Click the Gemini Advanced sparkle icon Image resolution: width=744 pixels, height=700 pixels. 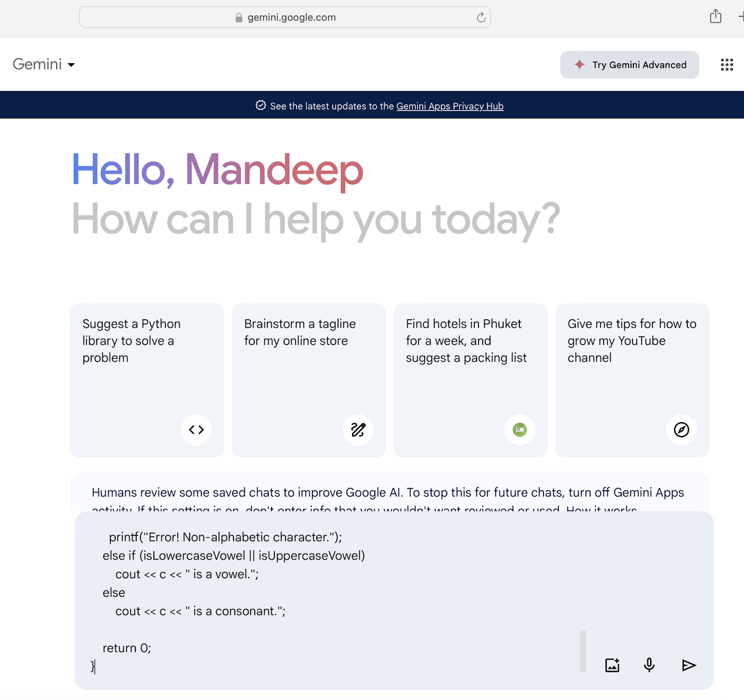[x=579, y=65]
